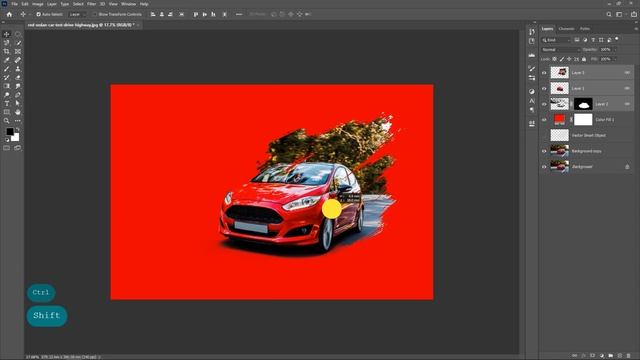Change screen mode from the toolbox
The height and width of the screenshot is (360, 640).
pyautogui.click(x=18, y=148)
